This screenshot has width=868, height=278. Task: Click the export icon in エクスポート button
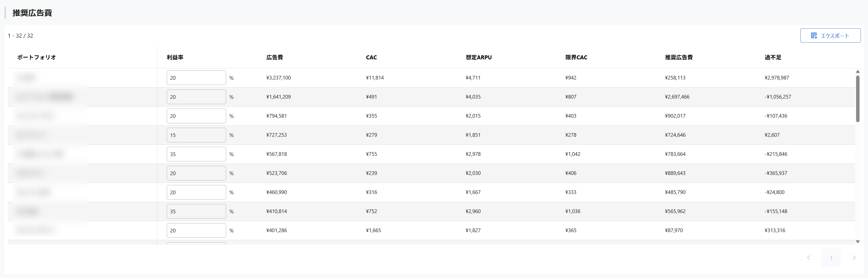(x=814, y=36)
